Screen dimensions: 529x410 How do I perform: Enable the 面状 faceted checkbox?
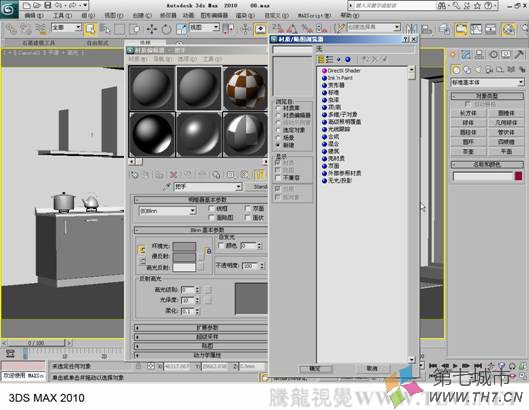tap(247, 218)
